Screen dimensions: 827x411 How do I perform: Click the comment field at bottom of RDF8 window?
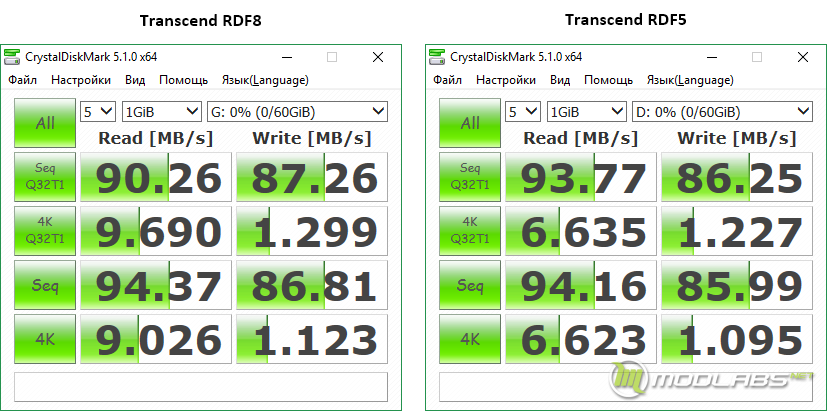coord(201,387)
